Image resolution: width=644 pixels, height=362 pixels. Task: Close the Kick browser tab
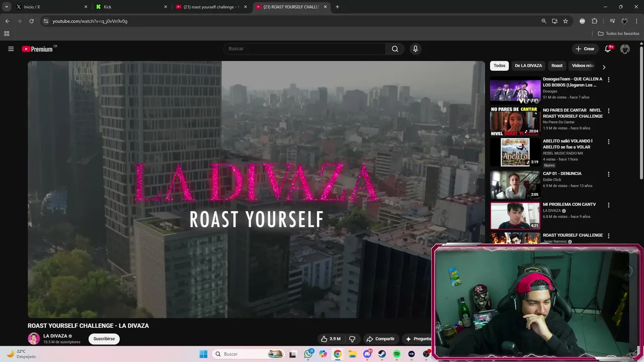point(166,7)
